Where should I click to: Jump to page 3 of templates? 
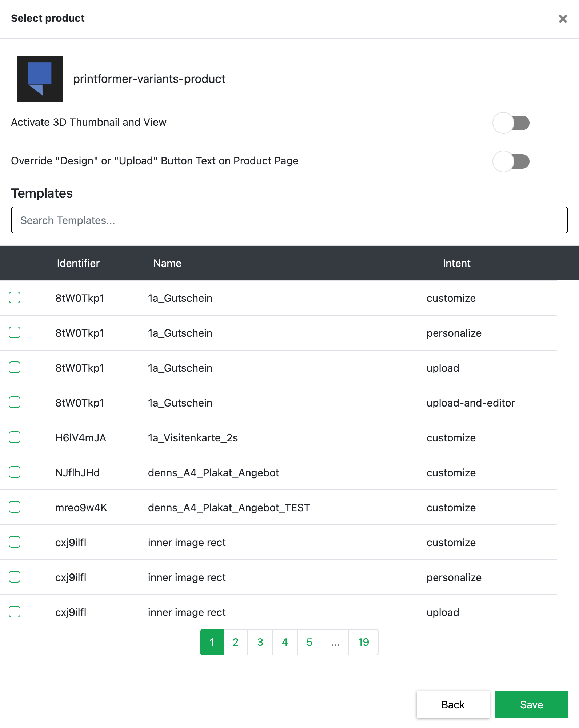260,642
